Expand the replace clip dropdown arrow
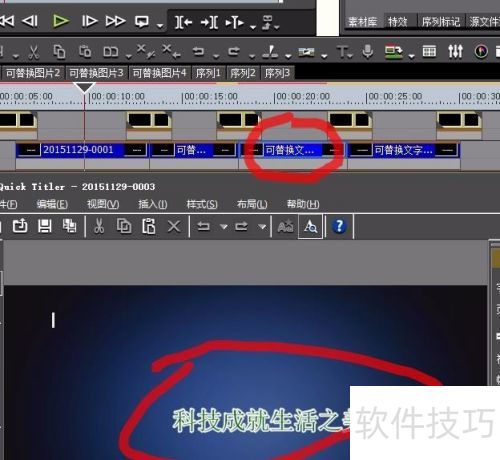The image size is (500, 460). tap(129, 56)
